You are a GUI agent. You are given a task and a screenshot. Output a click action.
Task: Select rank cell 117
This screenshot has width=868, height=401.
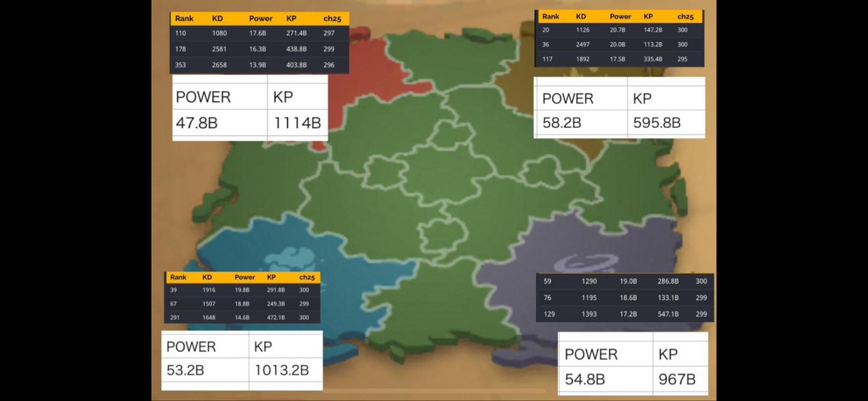tap(547, 59)
